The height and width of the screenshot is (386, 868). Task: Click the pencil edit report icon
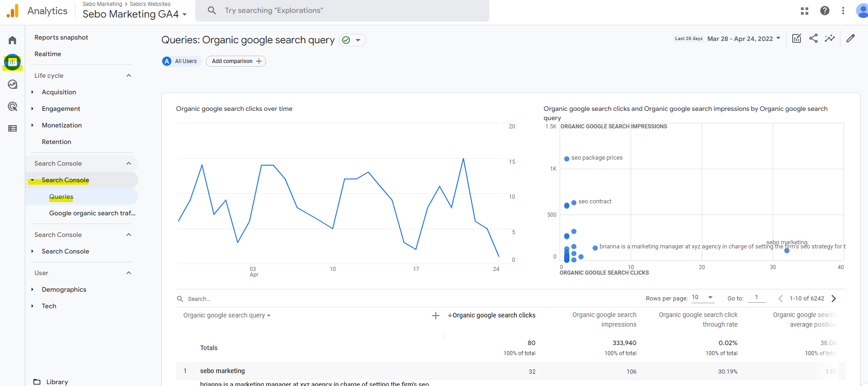(851, 38)
